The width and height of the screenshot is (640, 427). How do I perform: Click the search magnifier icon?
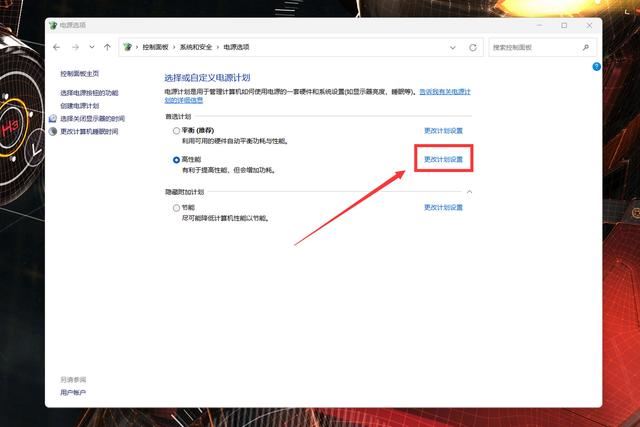point(586,47)
